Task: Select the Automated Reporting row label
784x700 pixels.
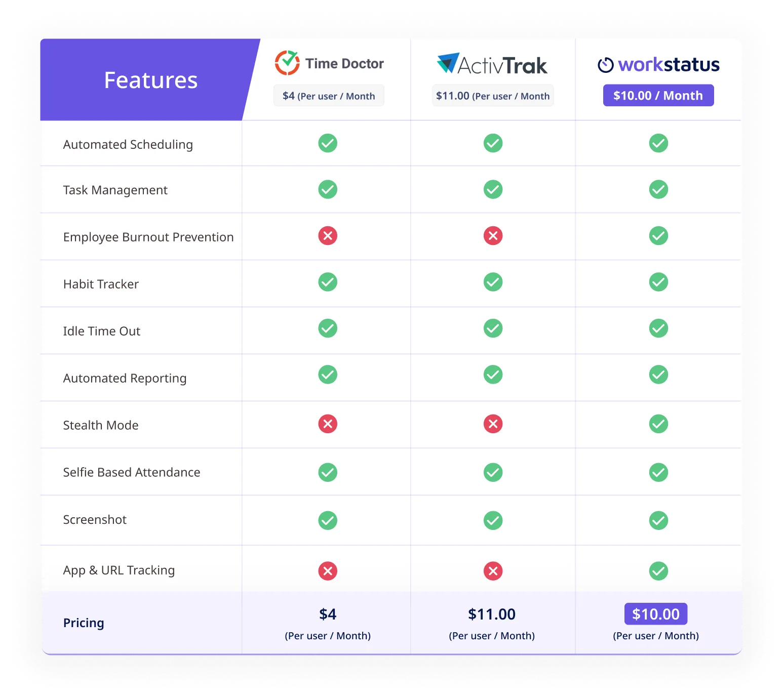Action: point(125,379)
